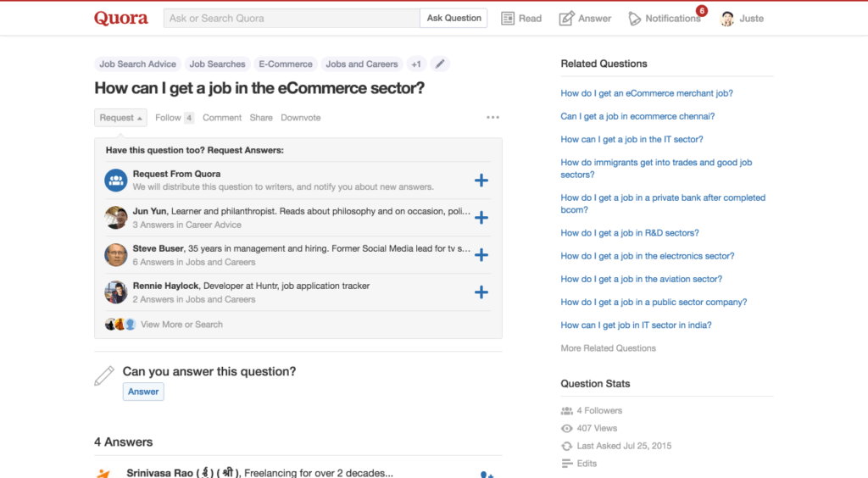Screen dimensions: 868x478
Task: Request answer from Jun Yun plus icon
Action: click(x=481, y=218)
